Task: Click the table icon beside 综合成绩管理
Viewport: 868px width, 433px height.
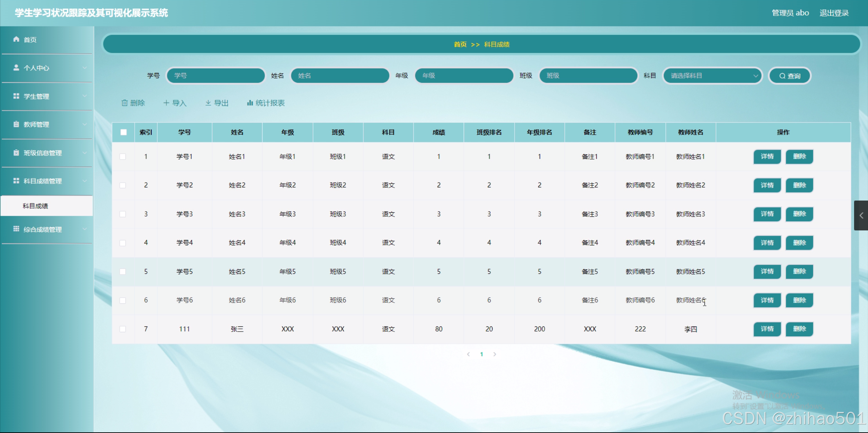Action: coord(16,229)
